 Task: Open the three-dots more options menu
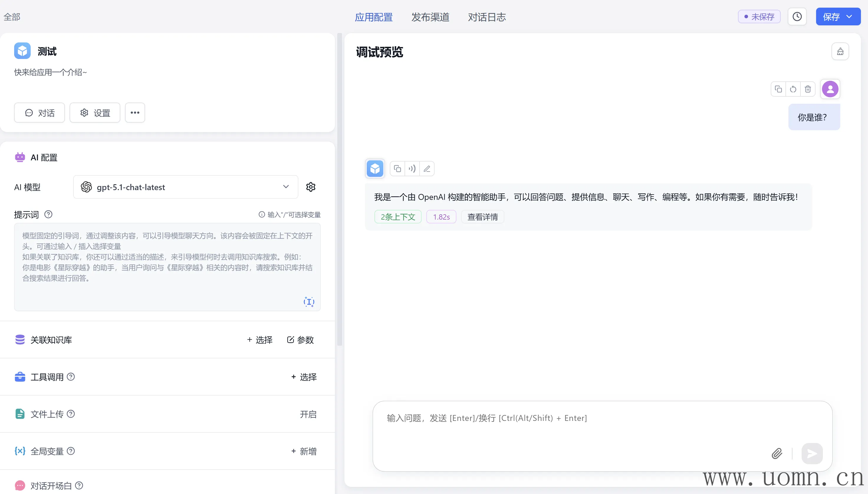tap(135, 113)
